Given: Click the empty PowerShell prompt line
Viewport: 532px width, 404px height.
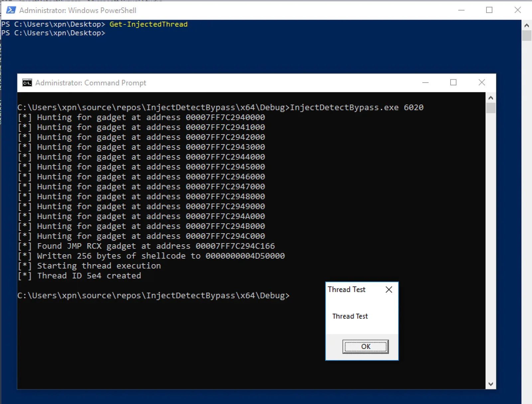Looking at the screenshot, I should pyautogui.click(x=53, y=33).
